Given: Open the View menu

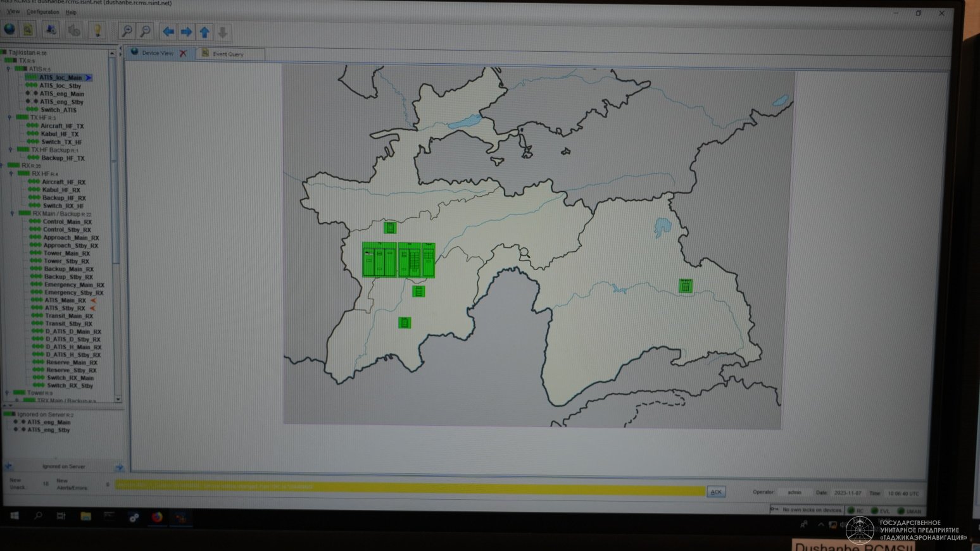Looking at the screenshot, I should pos(13,11).
